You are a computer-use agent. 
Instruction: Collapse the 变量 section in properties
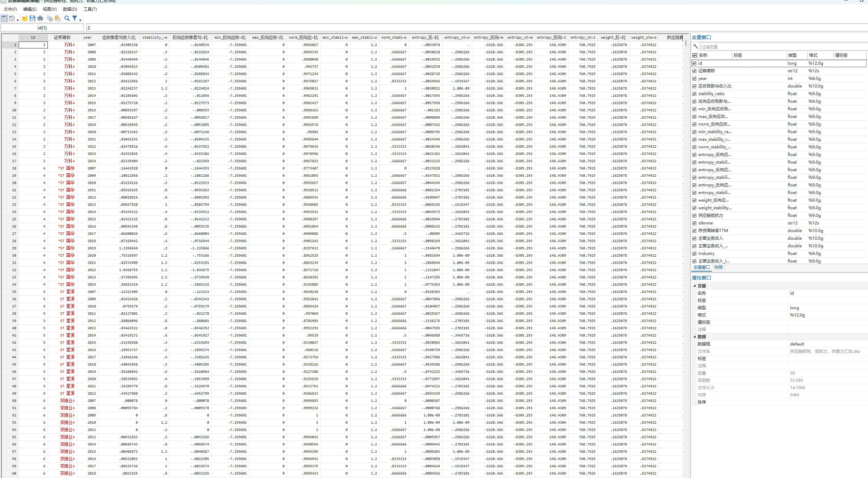[x=695, y=286]
